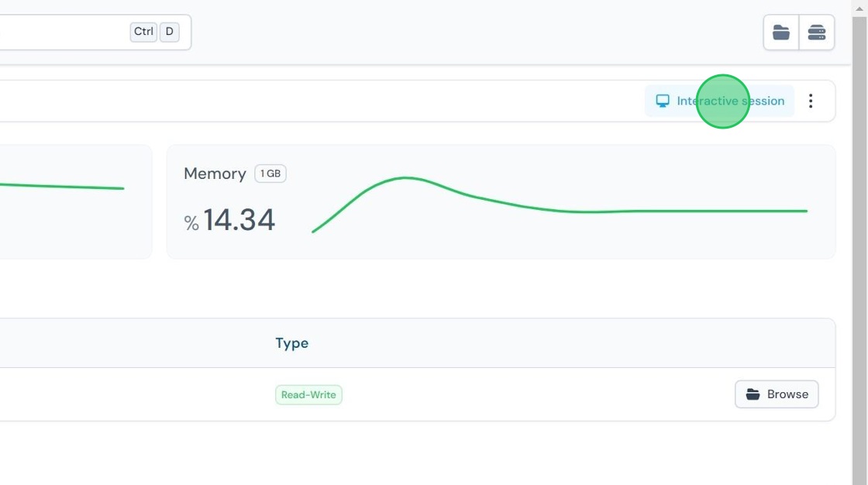
Task: Click the Memory card title
Action: pos(215,174)
